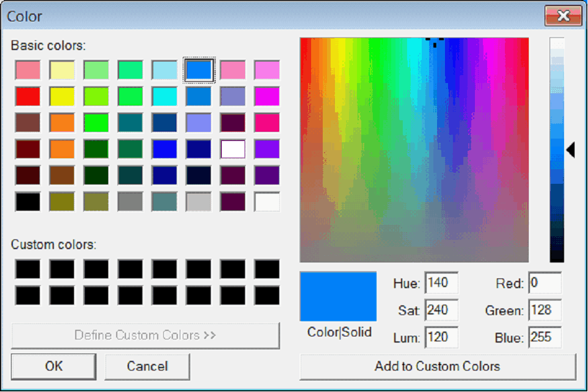Pick the bright yellow basic color swatch
This screenshot has width=588, height=392.
pyautogui.click(x=62, y=96)
